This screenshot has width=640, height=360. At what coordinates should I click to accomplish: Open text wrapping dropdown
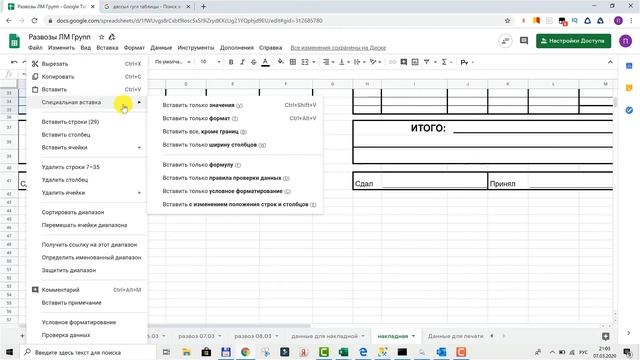(359, 62)
